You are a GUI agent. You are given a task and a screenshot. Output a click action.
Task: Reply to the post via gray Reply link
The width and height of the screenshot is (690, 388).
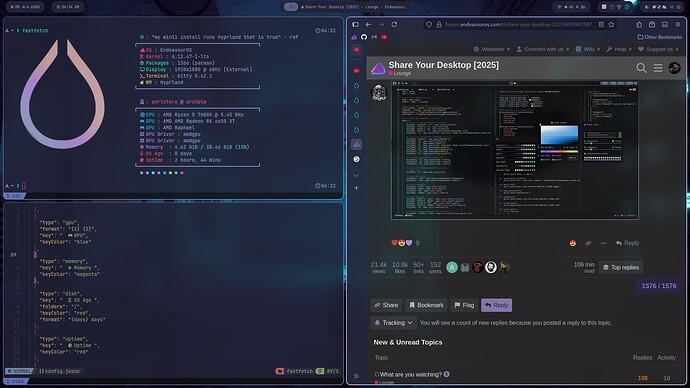pos(628,243)
